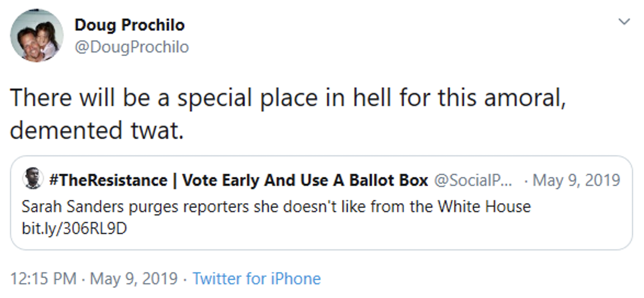Image resolution: width=644 pixels, height=298 pixels.
Task: Open the quoted tweet card
Action: pos(321,203)
